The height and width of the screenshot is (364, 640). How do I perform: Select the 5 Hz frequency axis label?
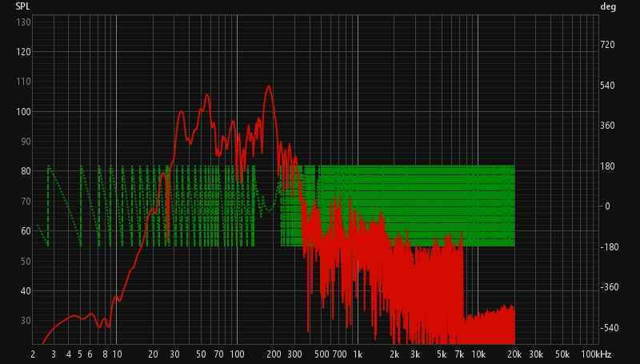coord(80,354)
